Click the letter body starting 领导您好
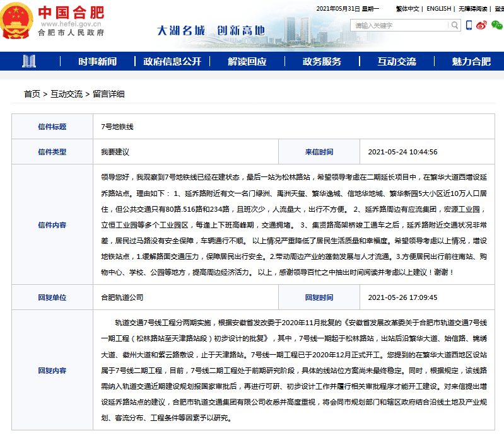Image resolution: width=504 pixels, height=443 pixels. pyautogui.click(x=294, y=225)
